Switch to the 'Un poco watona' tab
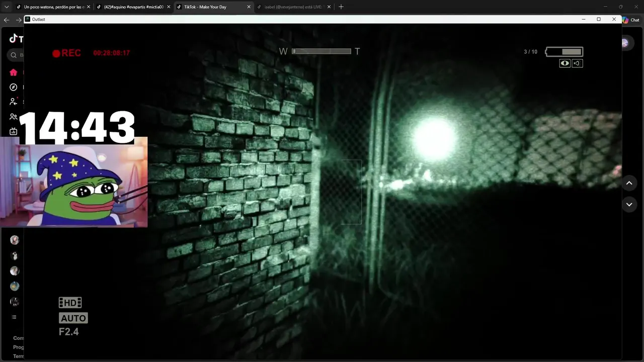The width and height of the screenshot is (644, 362). 52,7
